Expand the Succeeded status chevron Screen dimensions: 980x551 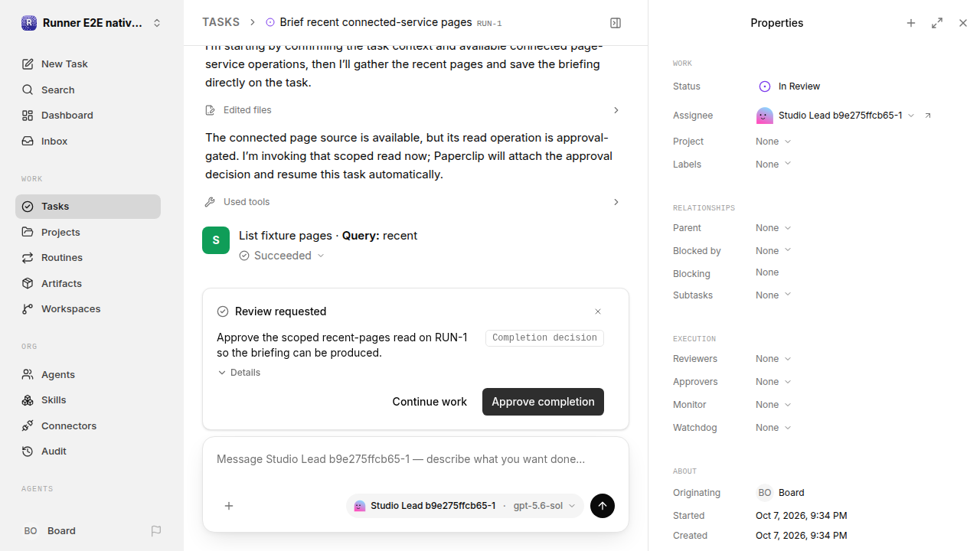tap(321, 256)
